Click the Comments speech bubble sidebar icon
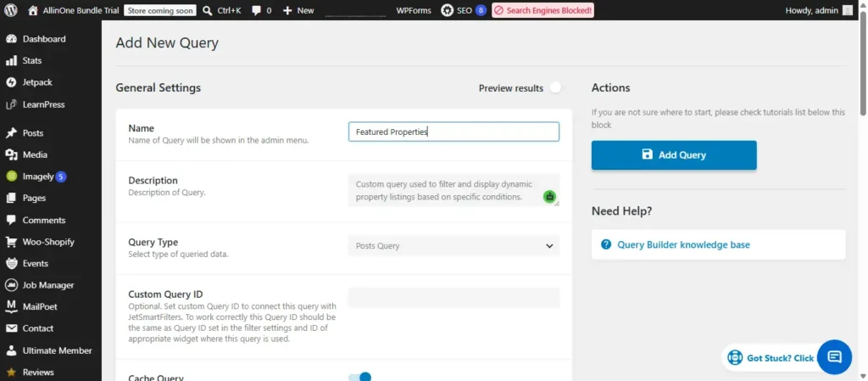868x381 pixels. click(x=11, y=220)
